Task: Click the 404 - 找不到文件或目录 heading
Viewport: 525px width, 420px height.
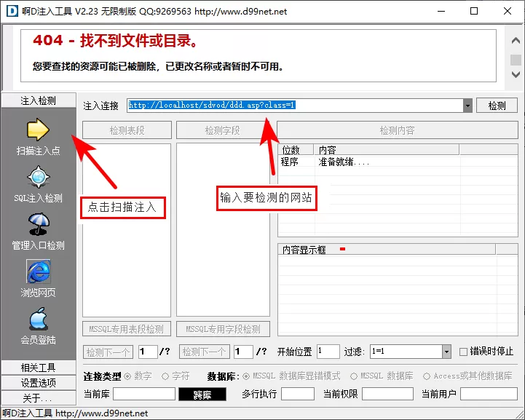Action: [116, 41]
